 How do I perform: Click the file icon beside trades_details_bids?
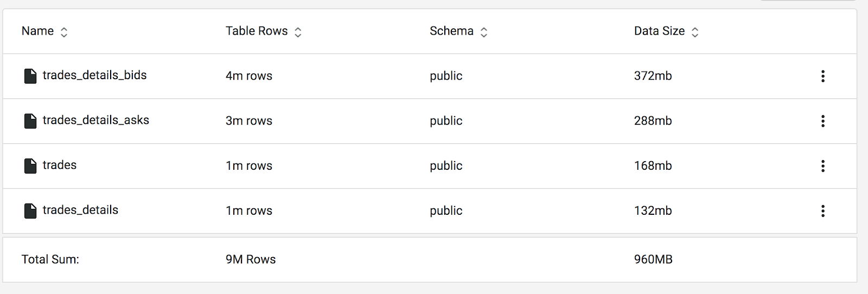tap(30, 76)
